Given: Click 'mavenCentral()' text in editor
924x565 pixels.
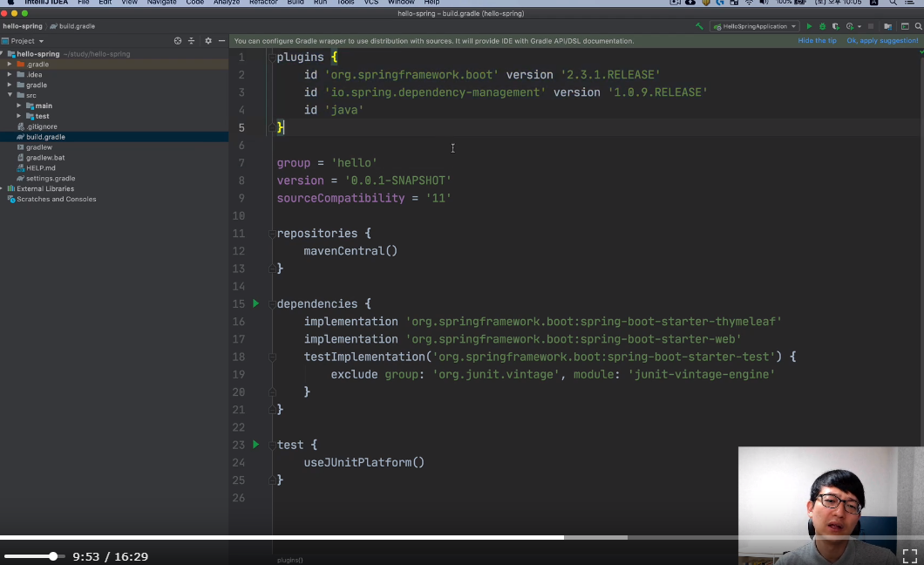Looking at the screenshot, I should [x=350, y=251].
